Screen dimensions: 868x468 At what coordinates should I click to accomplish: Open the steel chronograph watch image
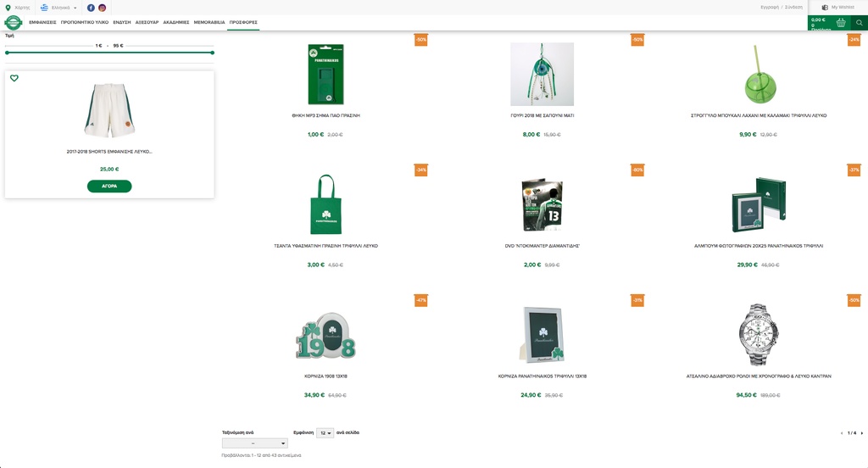[759, 335]
